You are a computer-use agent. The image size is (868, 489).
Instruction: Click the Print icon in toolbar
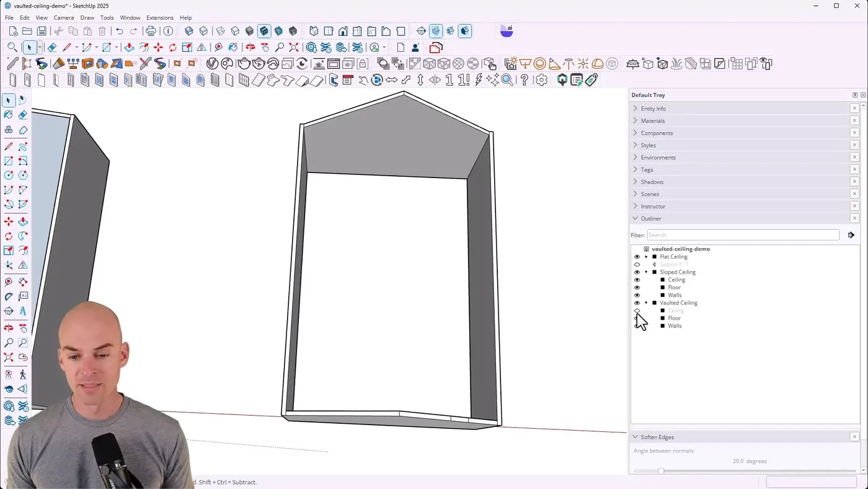[151, 31]
